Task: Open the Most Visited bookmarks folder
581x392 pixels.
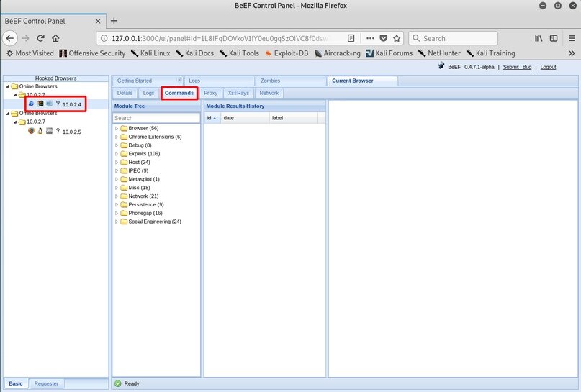Action: pos(30,53)
